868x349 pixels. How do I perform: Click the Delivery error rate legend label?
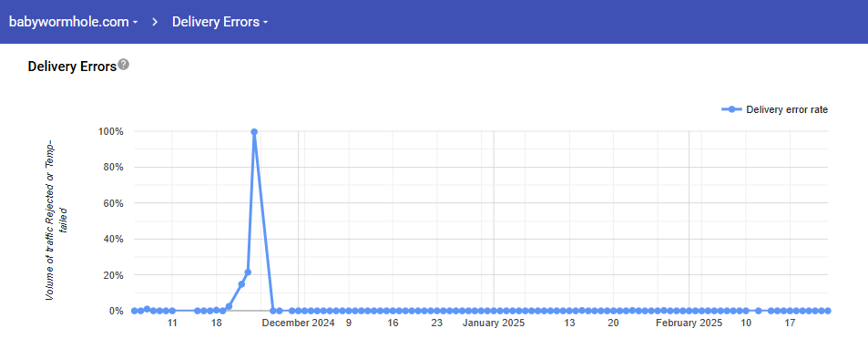pos(787,109)
